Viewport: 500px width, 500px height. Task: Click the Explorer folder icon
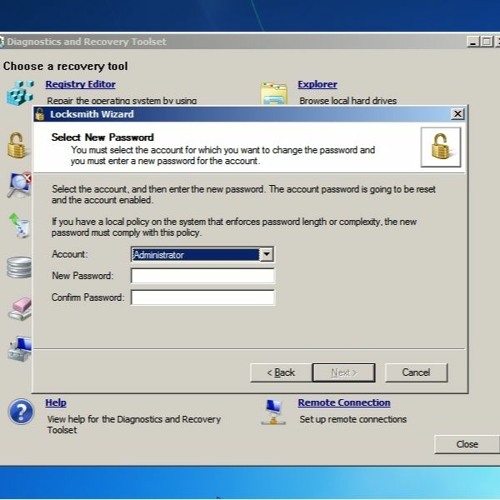[274, 94]
